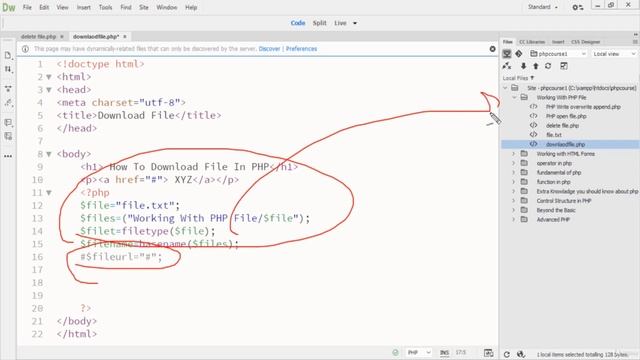This screenshot has width=640, height=360.
Task: Click the Discover link
Action: (269, 49)
